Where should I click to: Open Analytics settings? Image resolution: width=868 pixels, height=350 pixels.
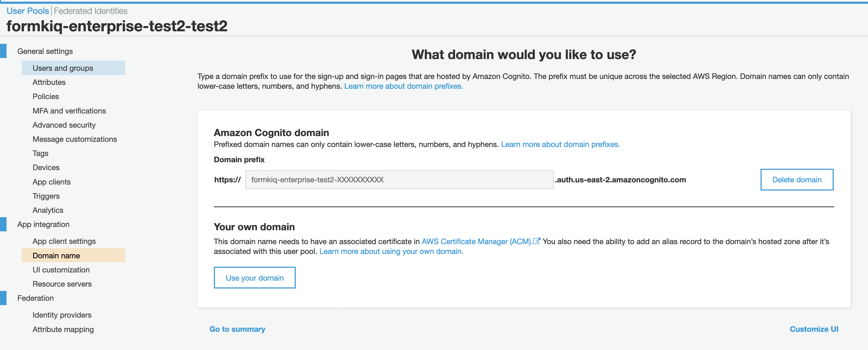coord(48,210)
